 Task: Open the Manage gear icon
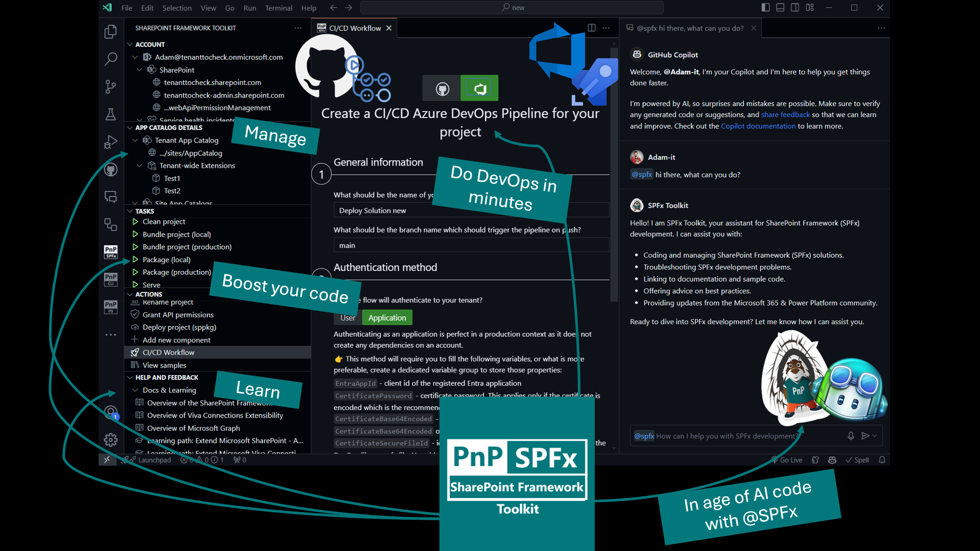(110, 440)
